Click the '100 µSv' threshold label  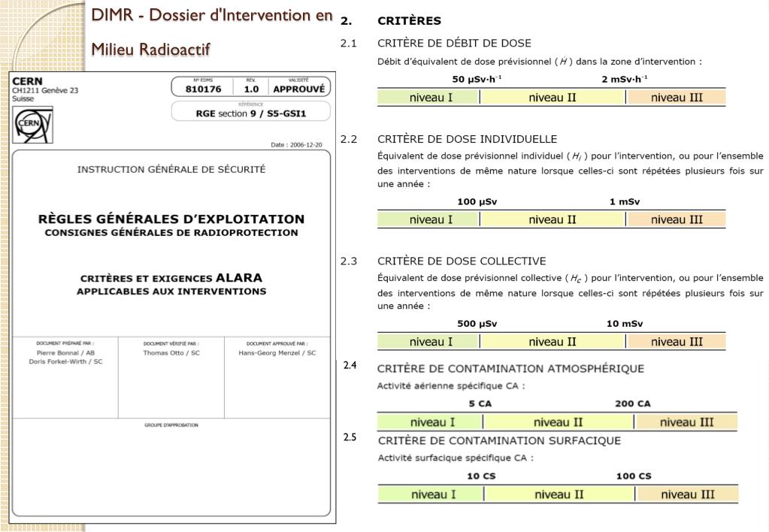(x=477, y=201)
